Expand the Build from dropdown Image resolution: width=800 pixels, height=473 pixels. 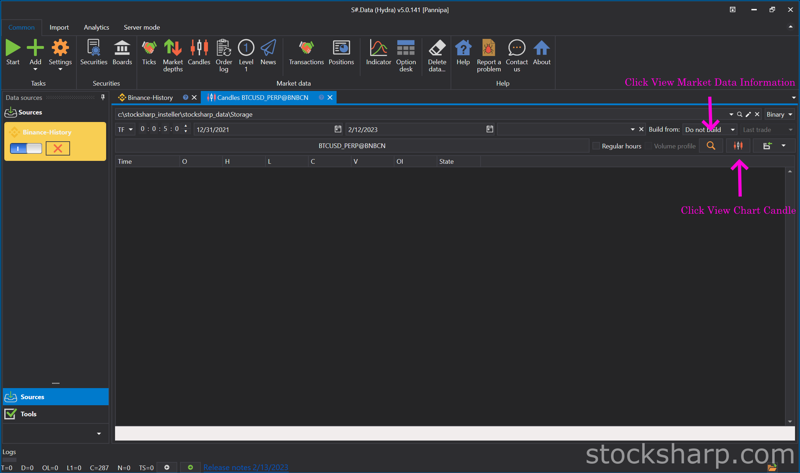pos(732,129)
